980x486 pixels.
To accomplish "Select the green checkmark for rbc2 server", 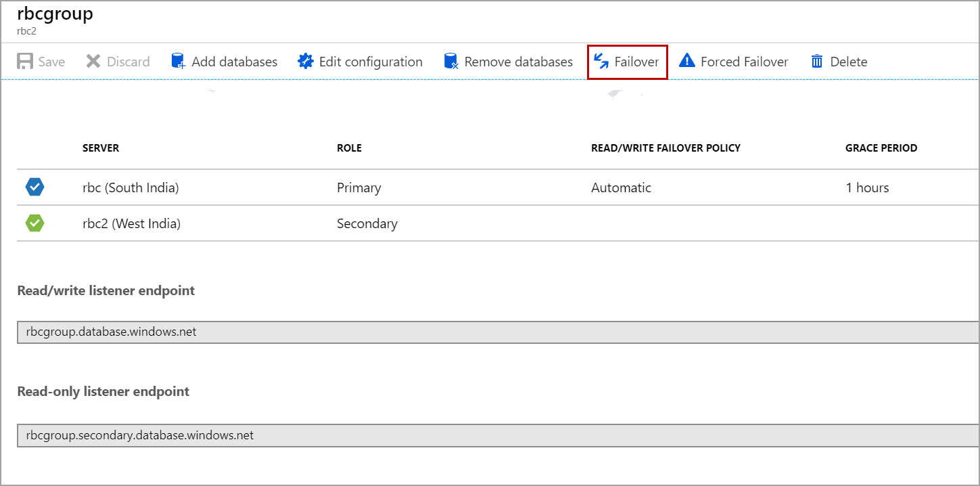I will point(35,223).
